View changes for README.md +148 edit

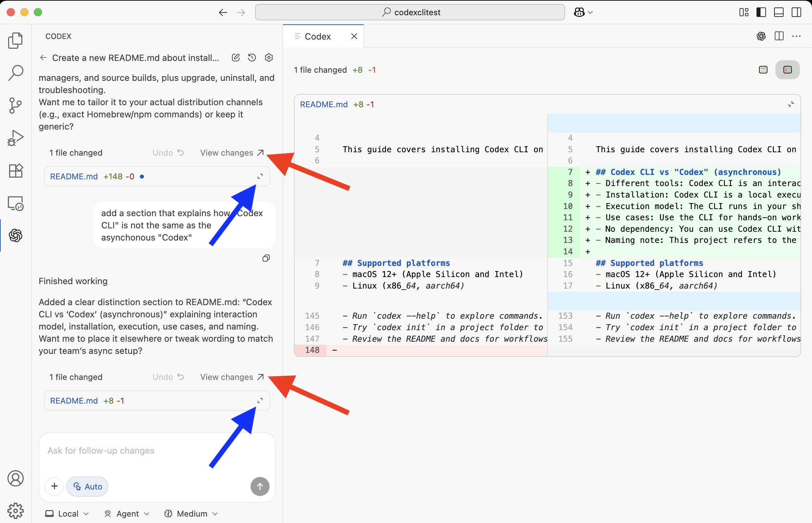click(x=232, y=153)
